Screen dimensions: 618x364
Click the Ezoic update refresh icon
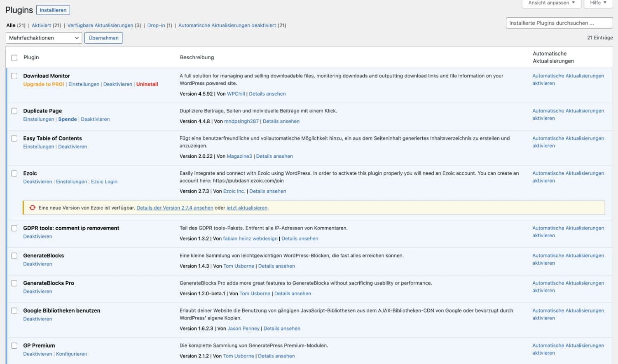point(32,208)
